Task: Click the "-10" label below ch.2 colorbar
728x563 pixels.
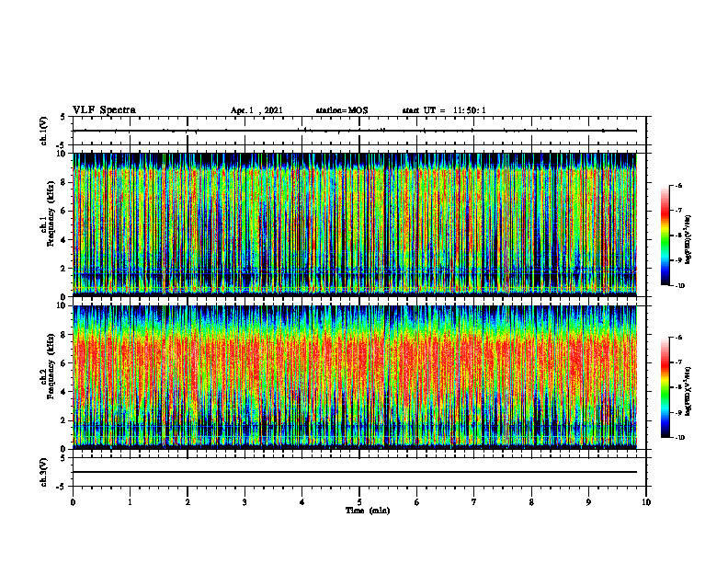Action: click(x=679, y=438)
